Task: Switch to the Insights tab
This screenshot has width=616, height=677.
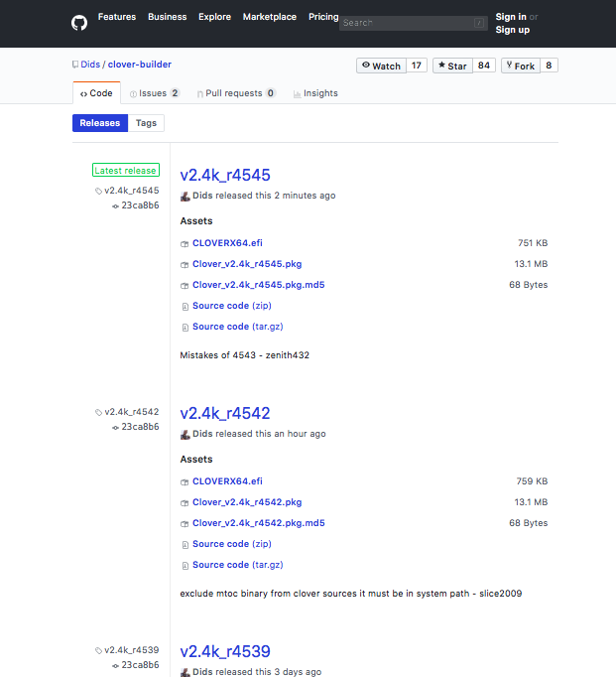Action: click(315, 93)
